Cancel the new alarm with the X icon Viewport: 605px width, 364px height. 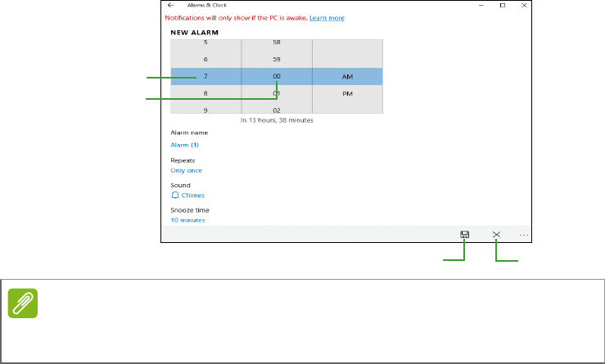[x=497, y=235]
